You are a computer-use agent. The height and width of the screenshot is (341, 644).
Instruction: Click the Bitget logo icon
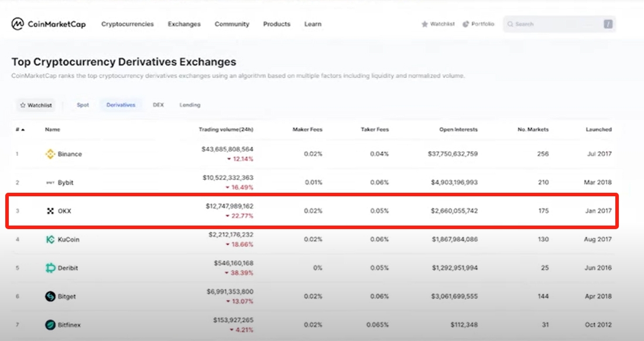coord(50,296)
